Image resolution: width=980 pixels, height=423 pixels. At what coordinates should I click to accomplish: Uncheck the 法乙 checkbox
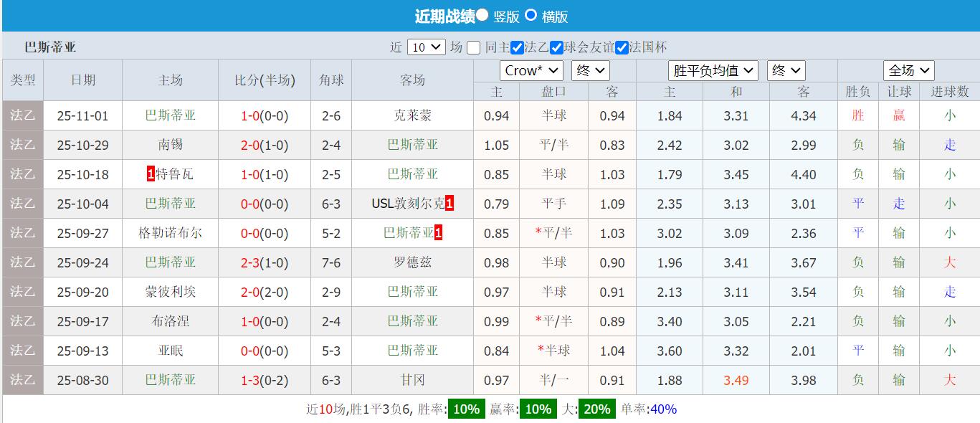[x=518, y=47]
